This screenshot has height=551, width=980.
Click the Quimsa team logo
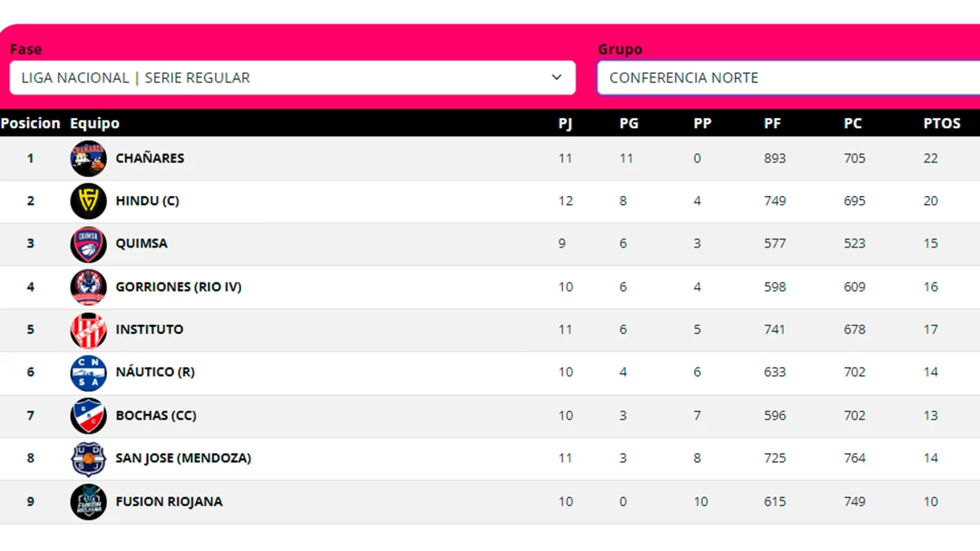click(88, 244)
